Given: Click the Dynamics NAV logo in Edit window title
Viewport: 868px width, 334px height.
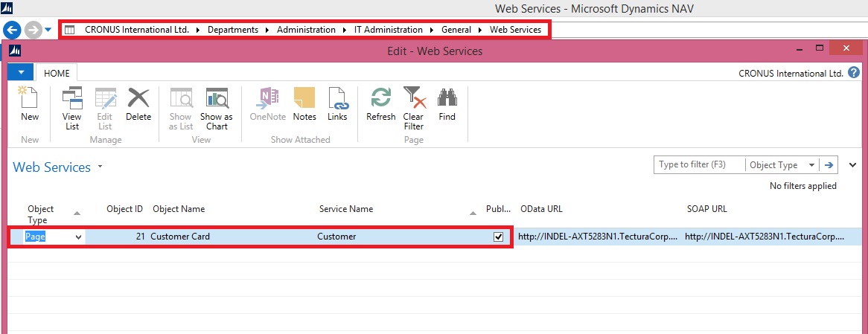Looking at the screenshot, I should (16, 51).
